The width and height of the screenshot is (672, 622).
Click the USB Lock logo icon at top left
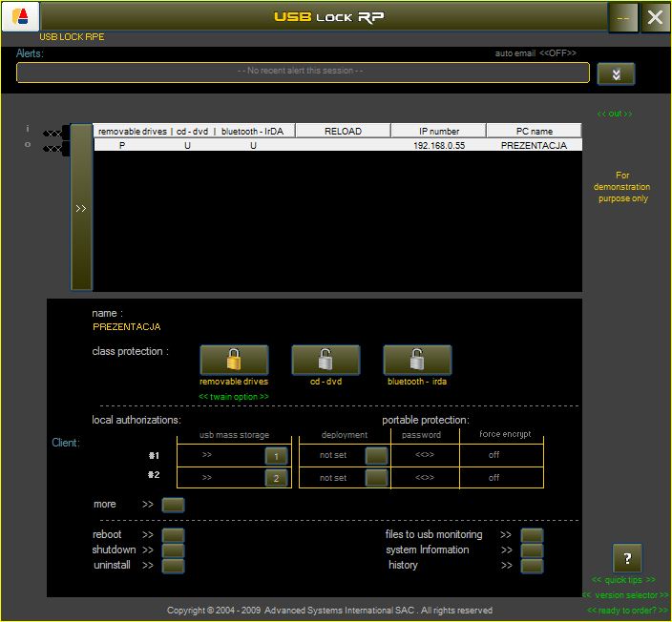coord(20,17)
